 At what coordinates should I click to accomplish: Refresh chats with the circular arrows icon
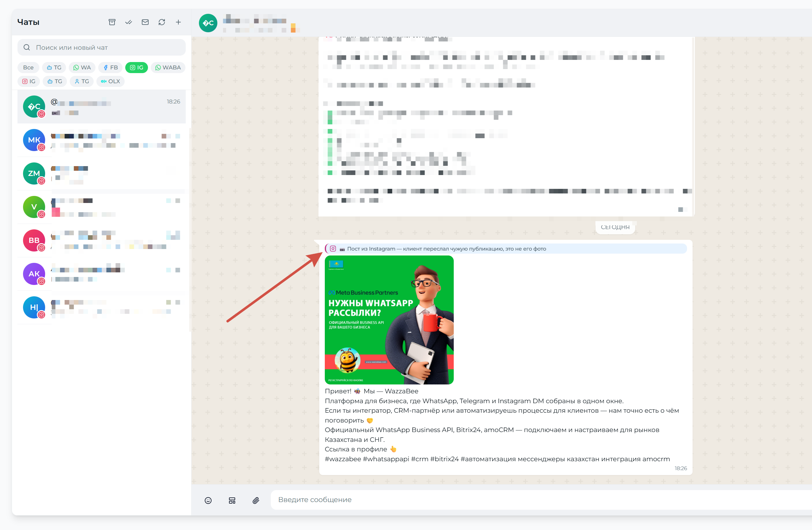[x=162, y=22]
